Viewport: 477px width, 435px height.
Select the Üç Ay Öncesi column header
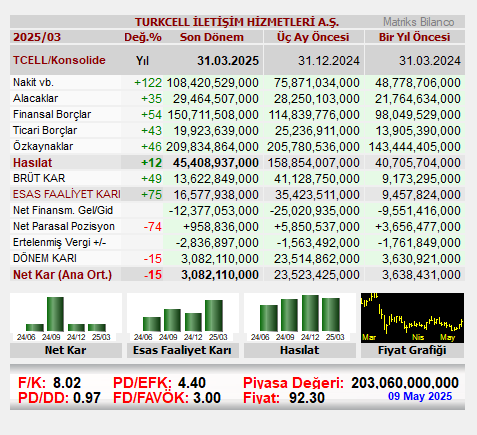pyautogui.click(x=313, y=37)
